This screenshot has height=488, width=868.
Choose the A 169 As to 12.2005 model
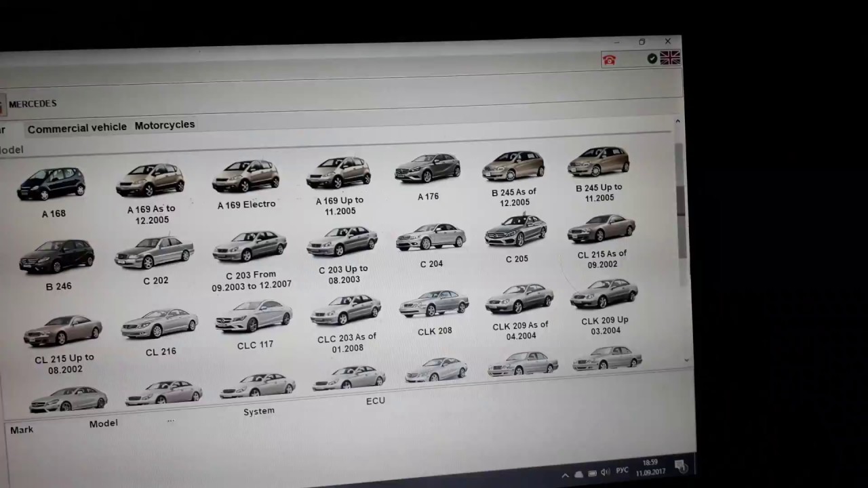[x=150, y=180]
